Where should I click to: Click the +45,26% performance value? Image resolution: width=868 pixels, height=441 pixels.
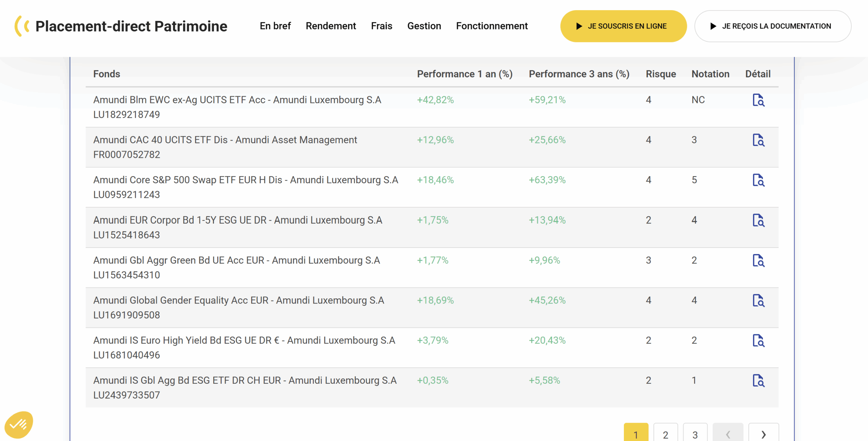pos(547,300)
